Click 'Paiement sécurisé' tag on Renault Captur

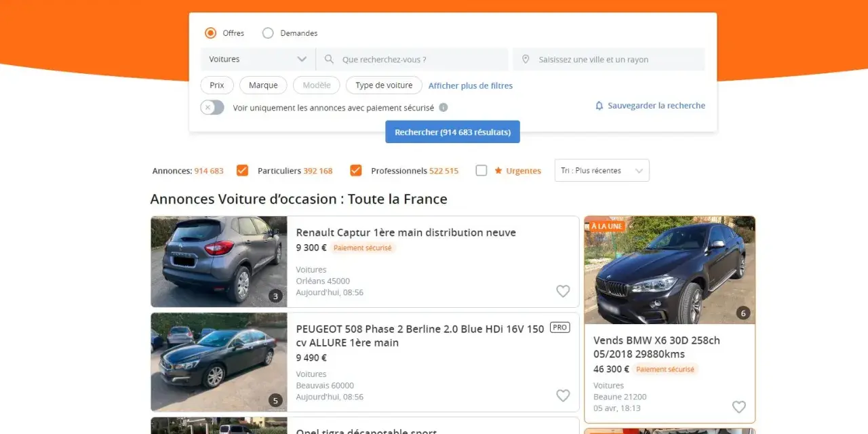(363, 248)
